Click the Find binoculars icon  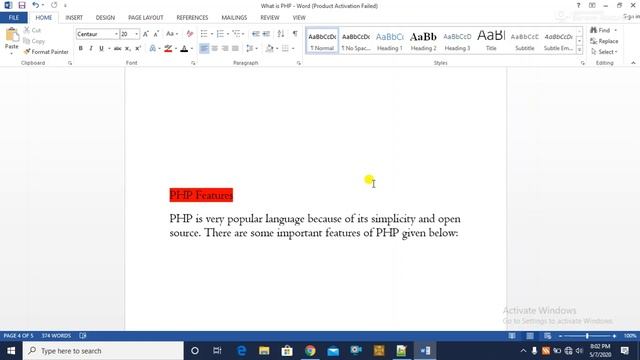coord(594,30)
